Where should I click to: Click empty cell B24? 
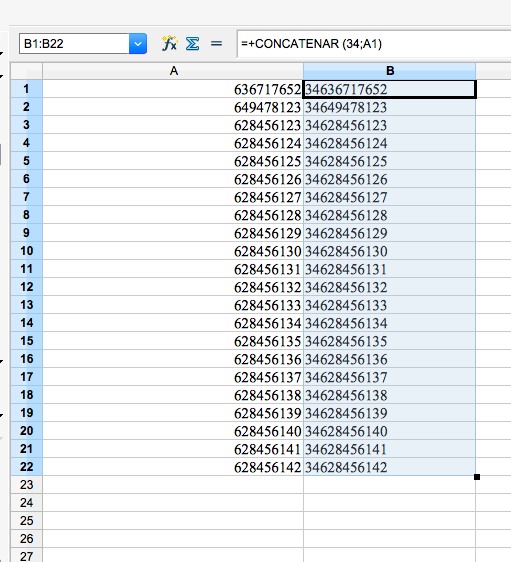pos(390,503)
